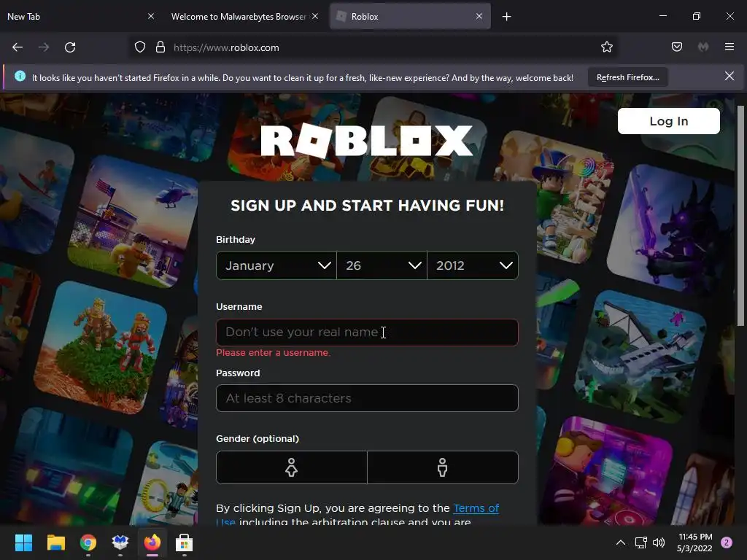Click the Password input field
Viewport: 747px width, 560px height.
(367, 398)
